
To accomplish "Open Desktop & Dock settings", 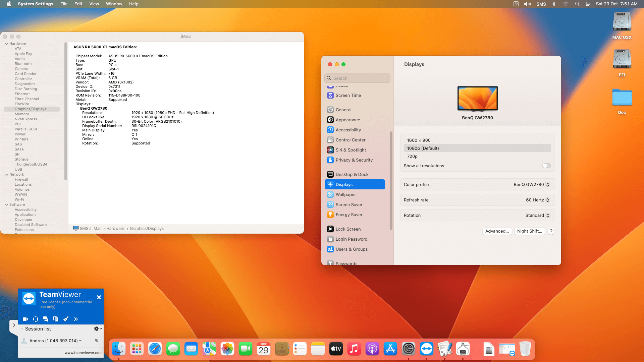I will 355,175.
